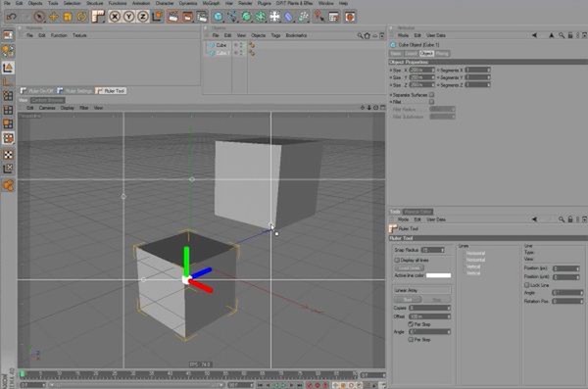Click the Ruler On/Off button
The height and width of the screenshot is (389, 588).
click(37, 91)
